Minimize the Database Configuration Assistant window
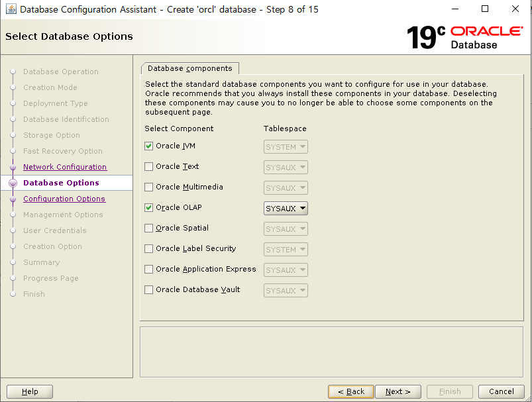Image resolution: width=532 pixels, height=402 pixels. click(455, 9)
